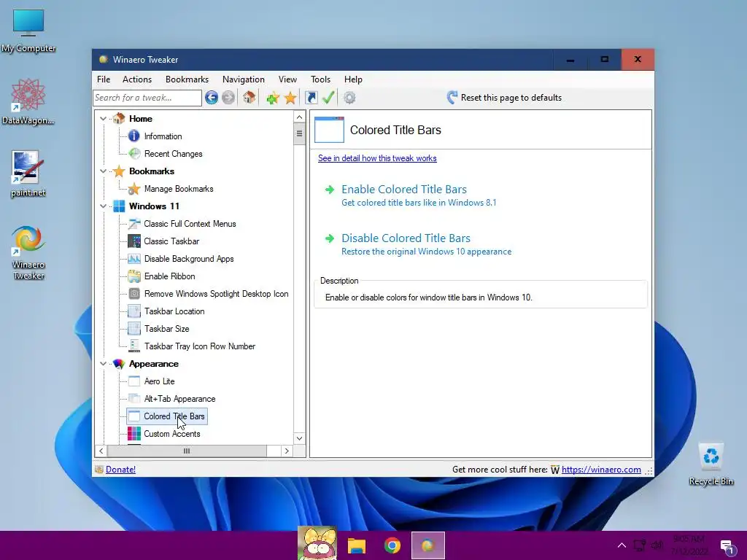Select the Winaero Tweaker desktop shortcut
Viewport: 747px width, 560px height.
tap(28, 252)
